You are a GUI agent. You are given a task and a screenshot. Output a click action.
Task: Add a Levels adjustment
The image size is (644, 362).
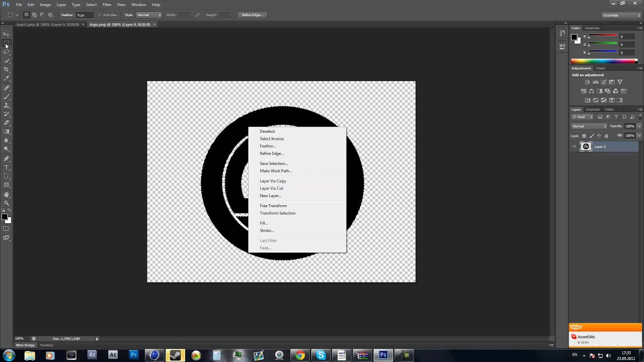click(x=596, y=82)
